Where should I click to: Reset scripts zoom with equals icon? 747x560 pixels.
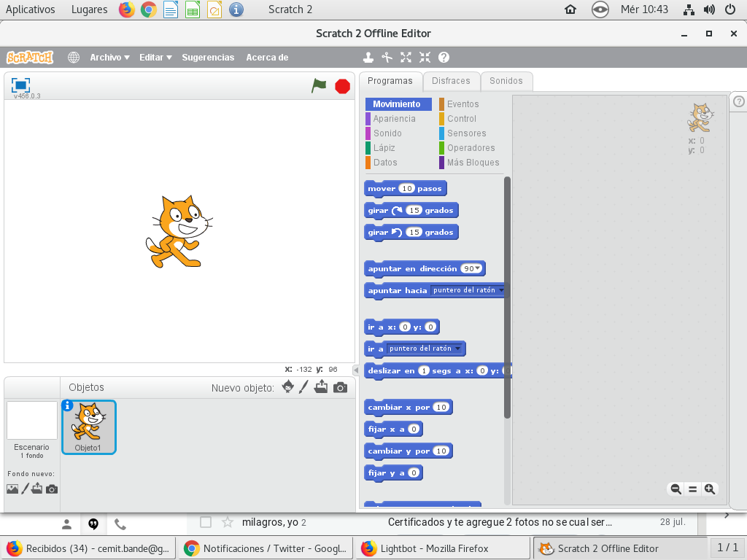(693, 489)
